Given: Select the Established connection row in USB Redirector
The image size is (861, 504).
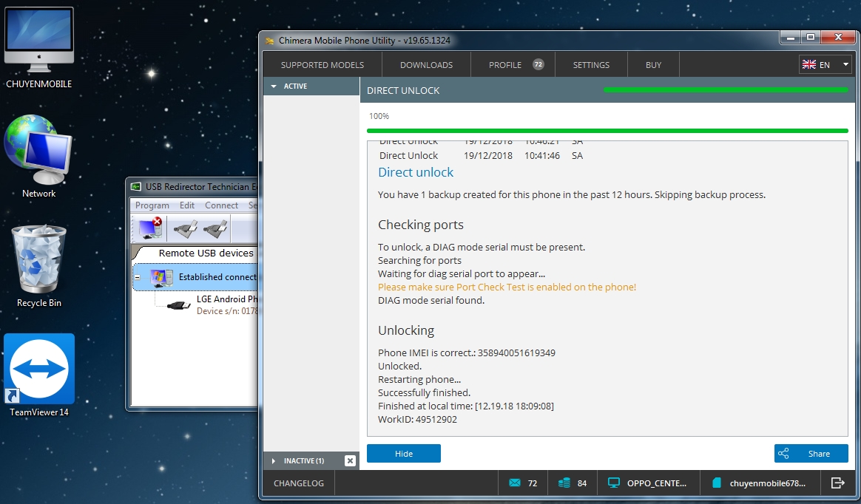Looking at the screenshot, I should click(x=195, y=277).
